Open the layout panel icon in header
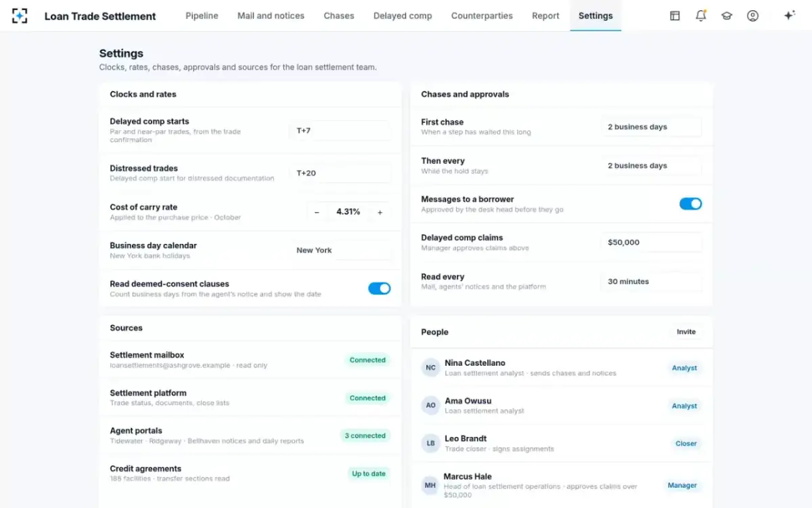The width and height of the screenshot is (812, 508). [x=675, y=16]
